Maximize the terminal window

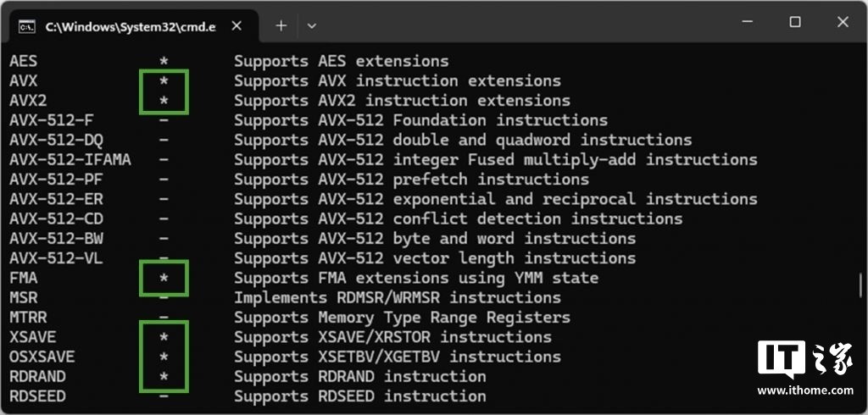click(795, 22)
